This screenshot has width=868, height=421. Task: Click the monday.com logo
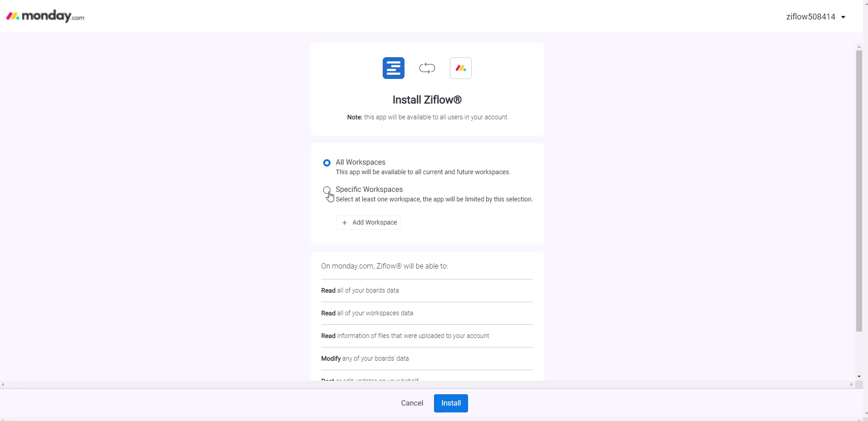tap(45, 16)
